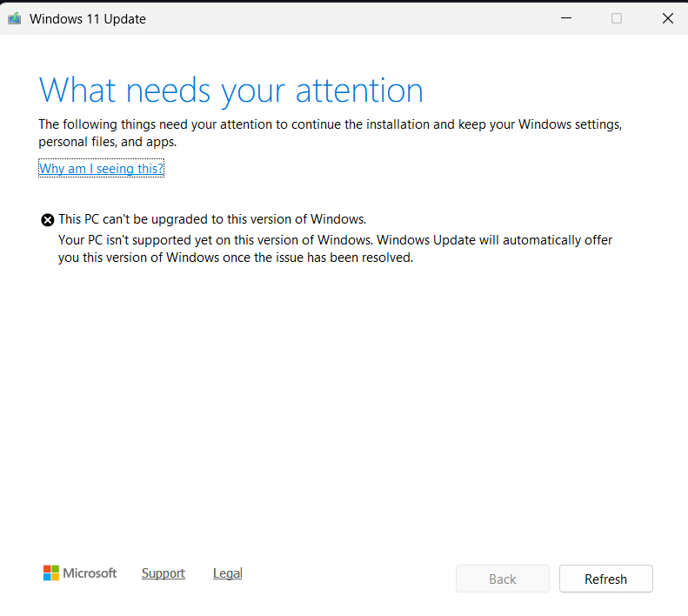Click the disabled maximize button
This screenshot has height=616, width=688.
[x=617, y=18]
